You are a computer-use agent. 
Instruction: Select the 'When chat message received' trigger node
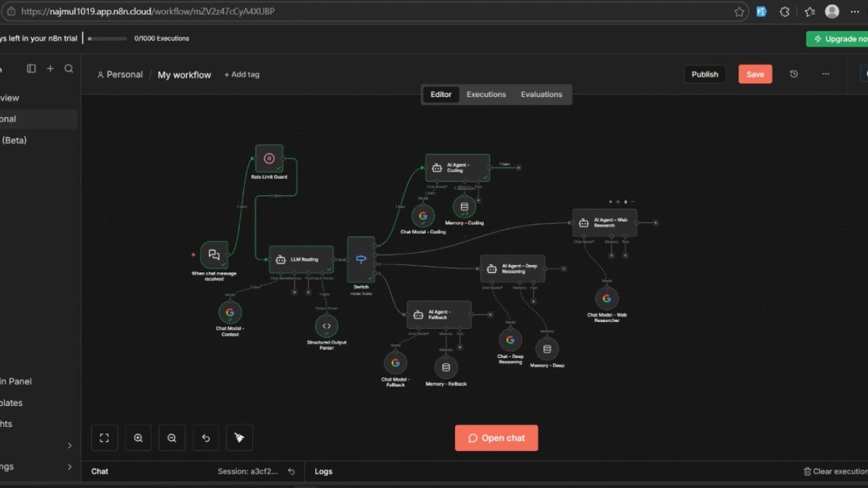click(x=214, y=255)
